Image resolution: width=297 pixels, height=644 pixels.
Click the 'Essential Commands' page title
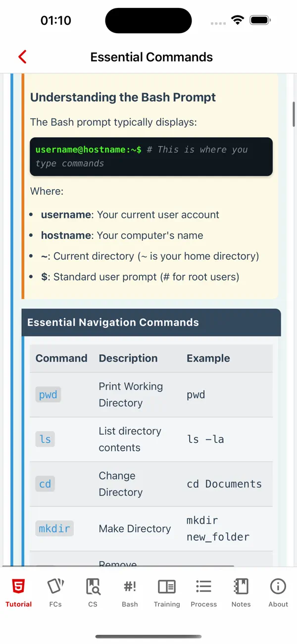pyautogui.click(x=151, y=57)
